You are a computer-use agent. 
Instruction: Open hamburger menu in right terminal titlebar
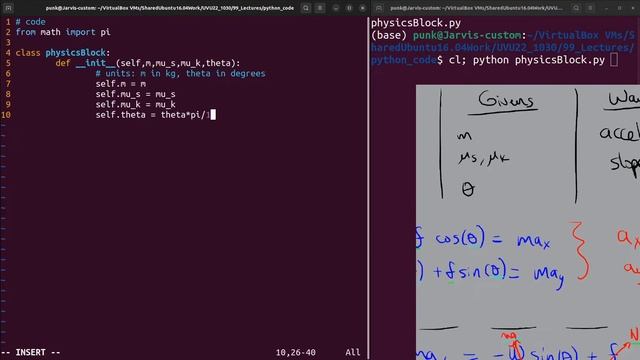590,8
